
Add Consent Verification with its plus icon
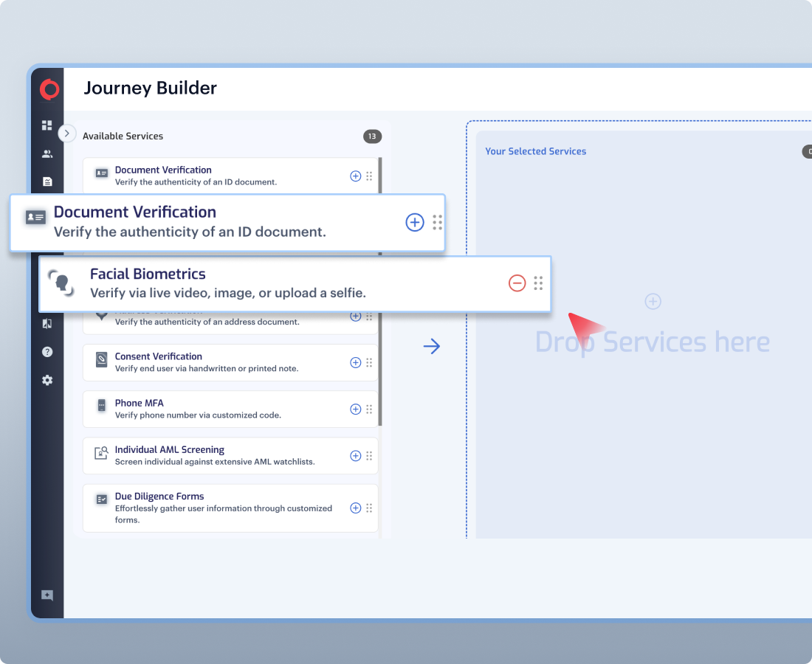coord(355,362)
